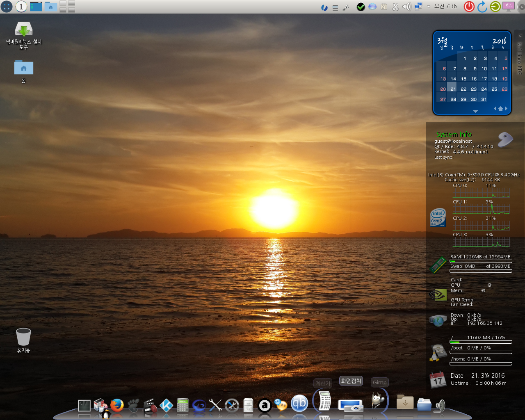Viewport: 525px width, 420px height.
Task: Click the circular number 1 panel icon
Action: pos(21,7)
